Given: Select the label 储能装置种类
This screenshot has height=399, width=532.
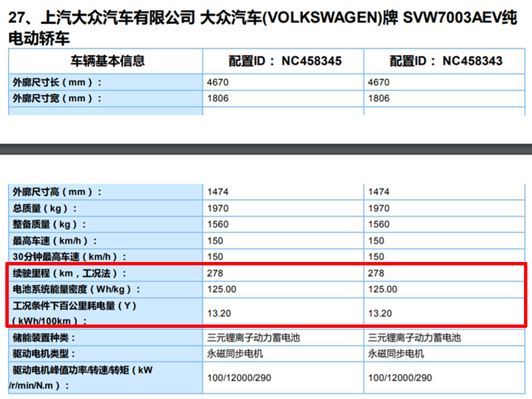Looking at the screenshot, I should tap(44, 338).
